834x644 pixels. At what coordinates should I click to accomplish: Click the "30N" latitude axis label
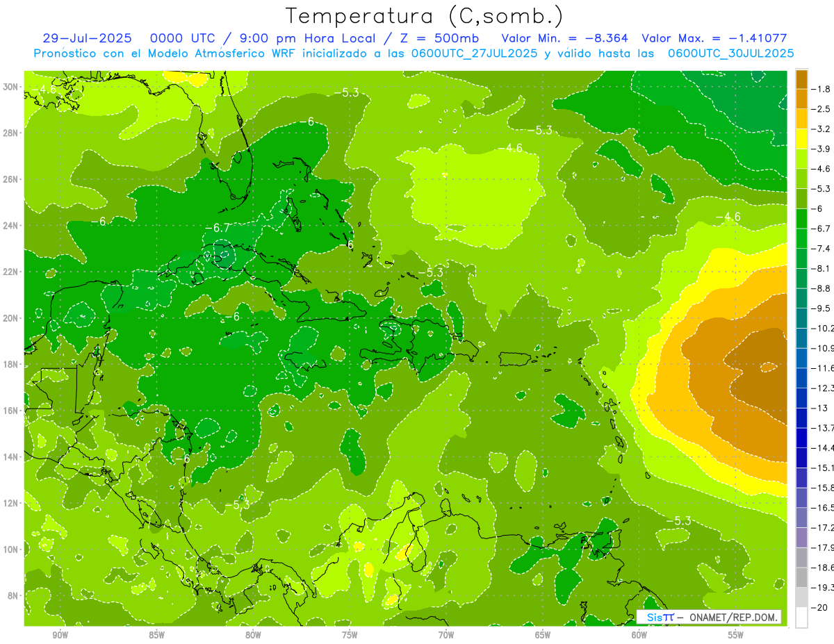click(x=12, y=87)
